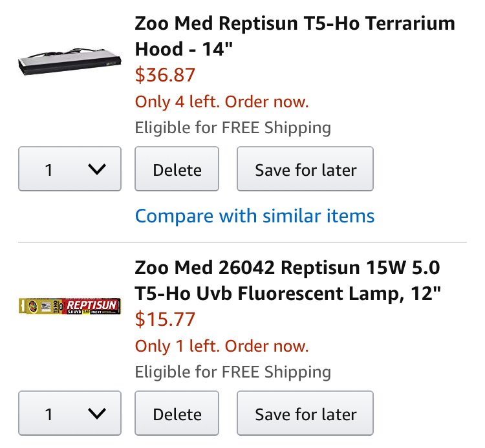Click the chevron arrow in Fluorescent Lamp quantity box
This screenshot has height=448, width=485.
(x=96, y=414)
